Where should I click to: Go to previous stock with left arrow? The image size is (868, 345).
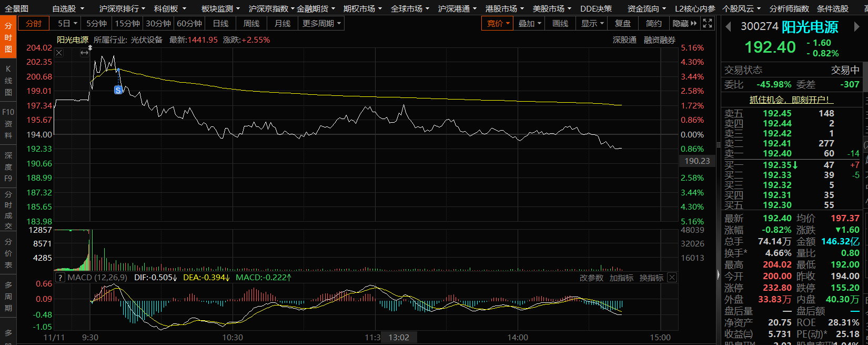pos(729,26)
